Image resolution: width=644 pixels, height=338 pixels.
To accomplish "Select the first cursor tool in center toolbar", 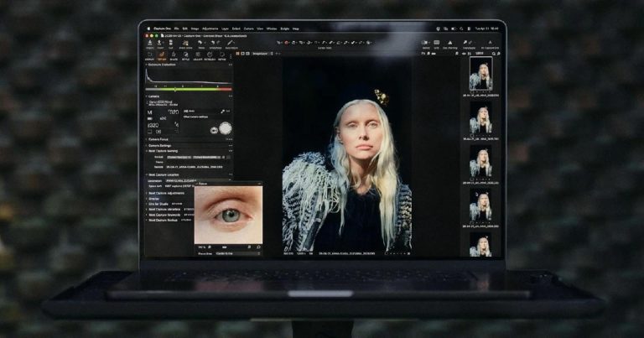I will pyautogui.click(x=280, y=43).
